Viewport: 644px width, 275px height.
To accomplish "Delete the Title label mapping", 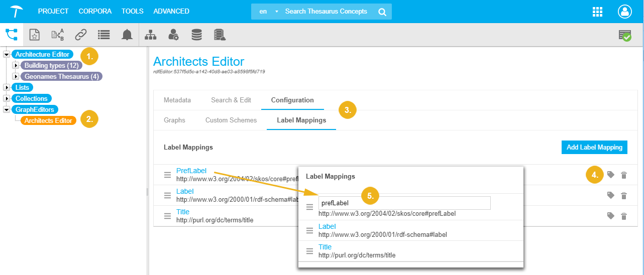I will [624, 216].
